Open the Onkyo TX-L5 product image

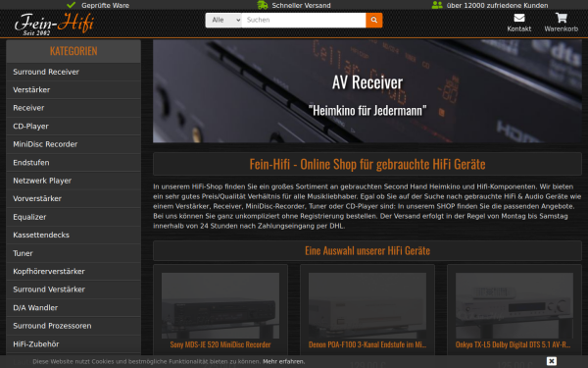[514, 305]
